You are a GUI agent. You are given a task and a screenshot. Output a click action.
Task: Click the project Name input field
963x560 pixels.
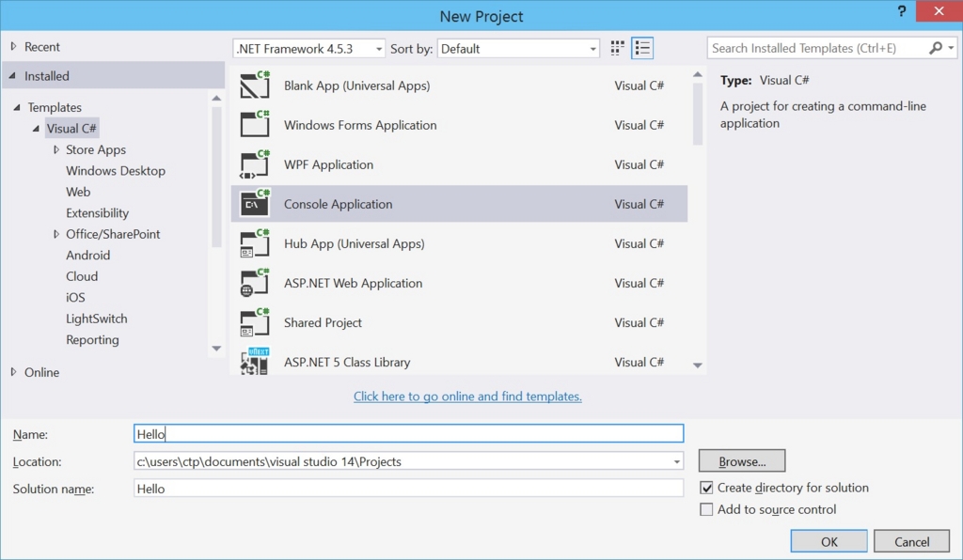(408, 434)
